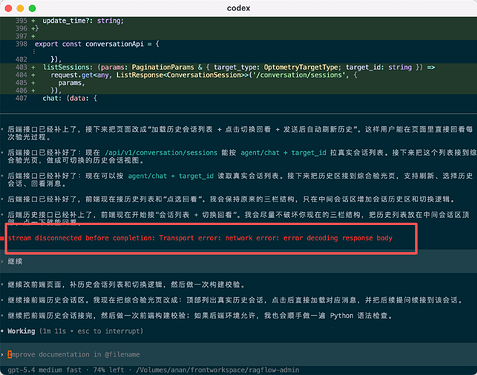The height and width of the screenshot is (375, 477).
Task: Maximize the codex window with green button
Action: click(x=32, y=8)
